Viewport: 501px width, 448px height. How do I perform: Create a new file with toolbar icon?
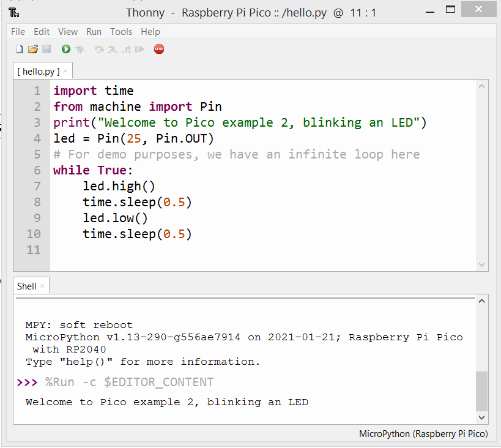(19, 49)
